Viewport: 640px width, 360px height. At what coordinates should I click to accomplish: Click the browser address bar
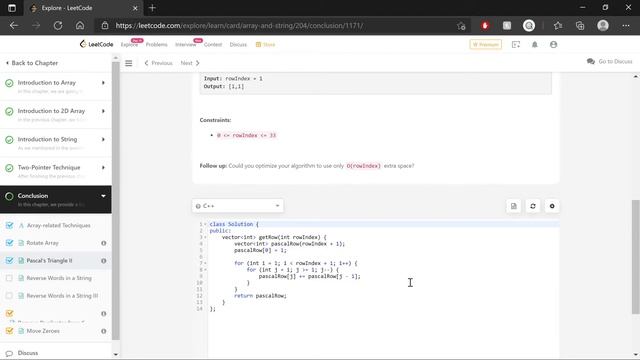[282, 25]
